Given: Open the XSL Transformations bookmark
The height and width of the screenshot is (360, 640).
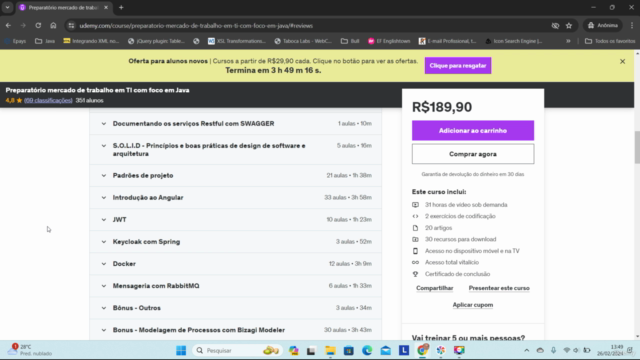Looking at the screenshot, I should pyautogui.click(x=237, y=41).
